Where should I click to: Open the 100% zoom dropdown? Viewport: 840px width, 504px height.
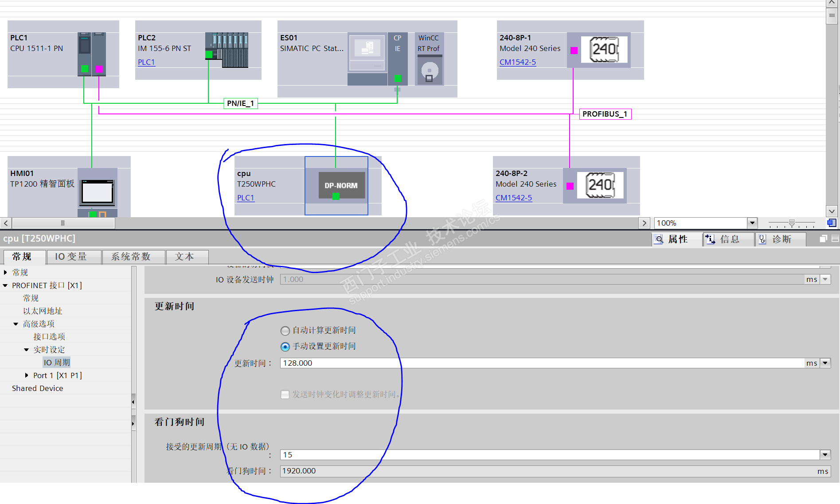[x=752, y=223]
